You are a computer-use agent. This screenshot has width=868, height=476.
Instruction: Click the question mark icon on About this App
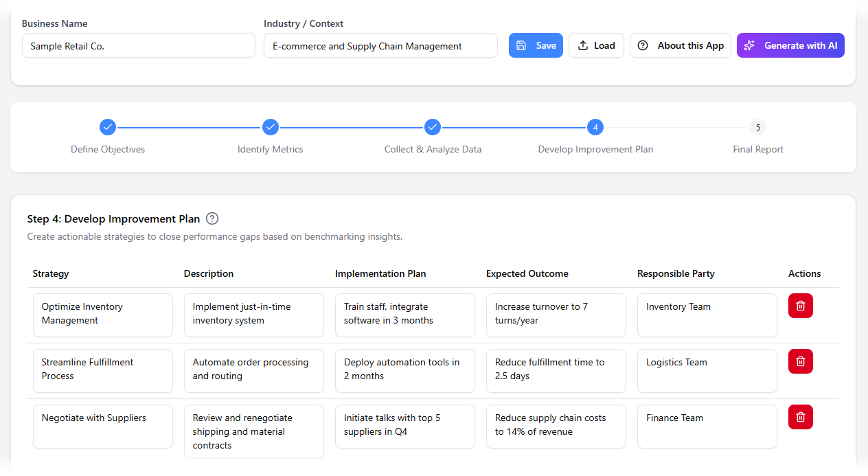pyautogui.click(x=643, y=45)
